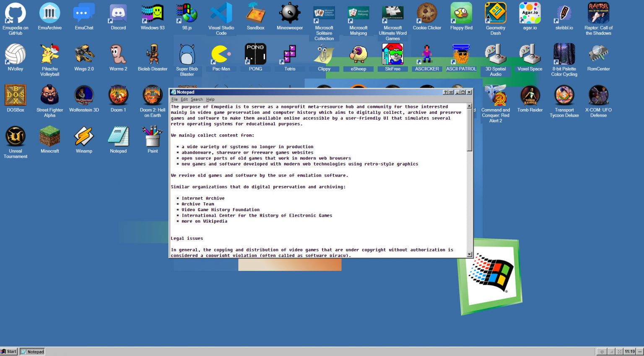The height and width of the screenshot is (356, 644).
Task: Launch Flappy Bird from the desktop
Action: tap(461, 13)
